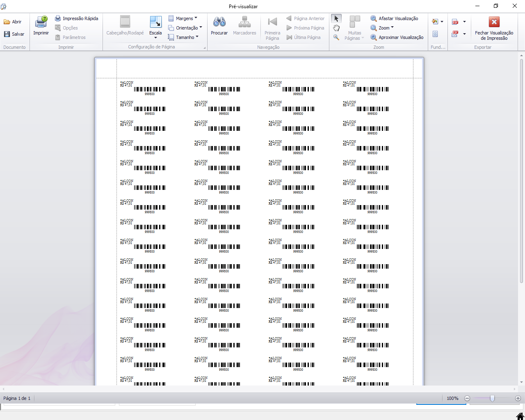
Task: Click the home icon in the bottom-right corner
Action: point(520,416)
